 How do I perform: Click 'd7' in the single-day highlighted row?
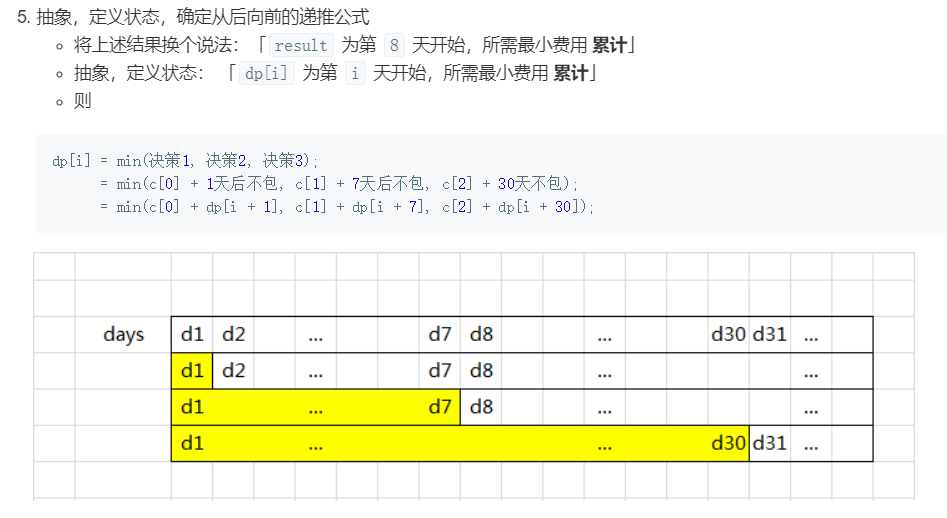click(440, 370)
